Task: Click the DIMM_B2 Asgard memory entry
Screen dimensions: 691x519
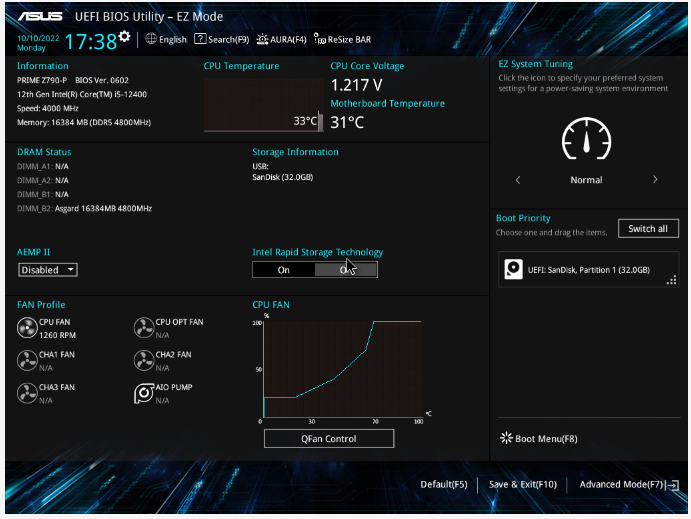Action: coord(84,208)
